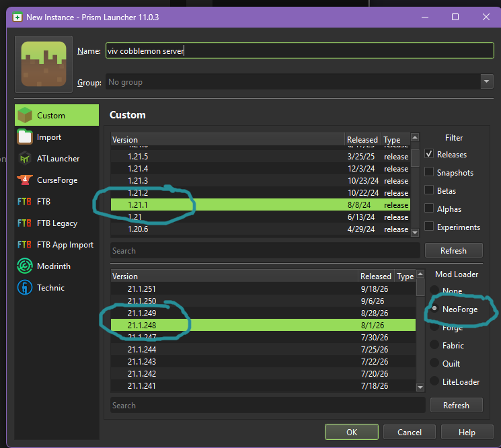501x448 pixels.
Task: Click the Cancel button
Action: pos(410,432)
